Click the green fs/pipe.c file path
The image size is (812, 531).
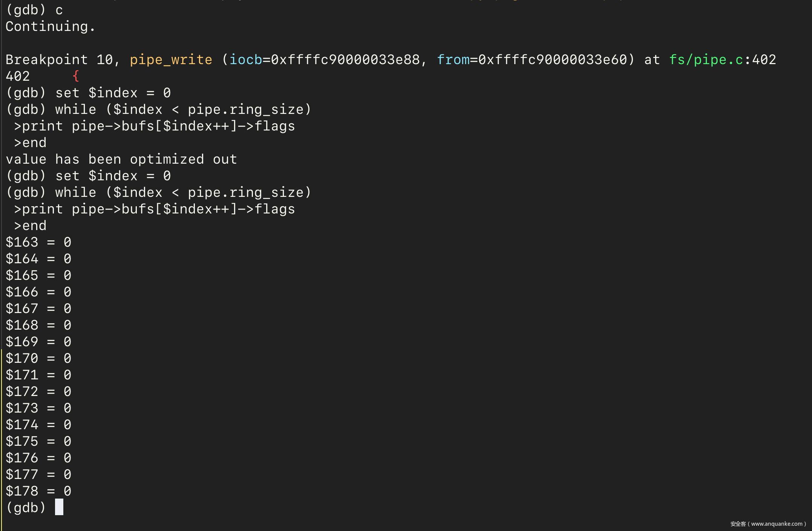point(706,60)
